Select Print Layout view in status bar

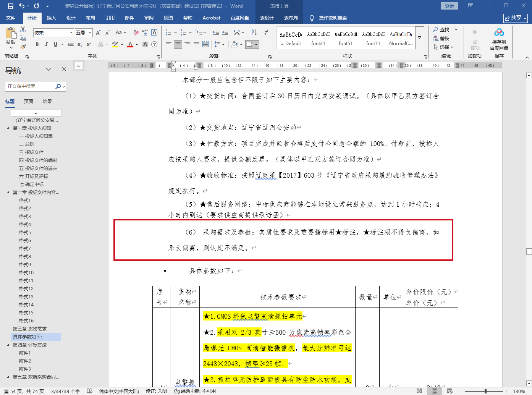[x=434, y=391]
